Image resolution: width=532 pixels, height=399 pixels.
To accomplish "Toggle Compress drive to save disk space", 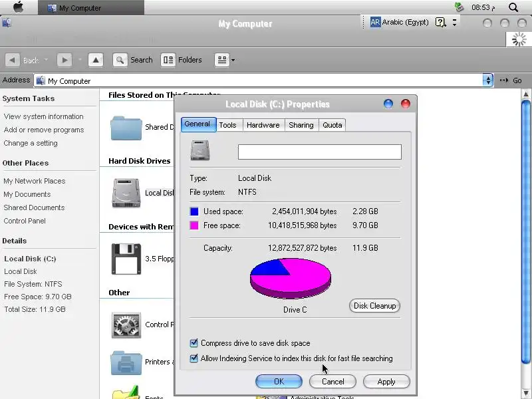I will pyautogui.click(x=194, y=342).
